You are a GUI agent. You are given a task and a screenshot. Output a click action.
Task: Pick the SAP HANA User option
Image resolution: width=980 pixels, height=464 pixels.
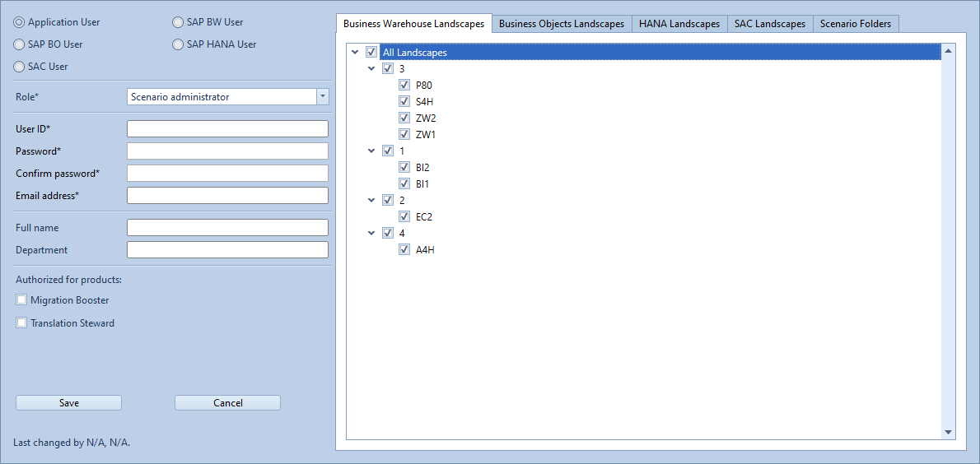(x=178, y=44)
